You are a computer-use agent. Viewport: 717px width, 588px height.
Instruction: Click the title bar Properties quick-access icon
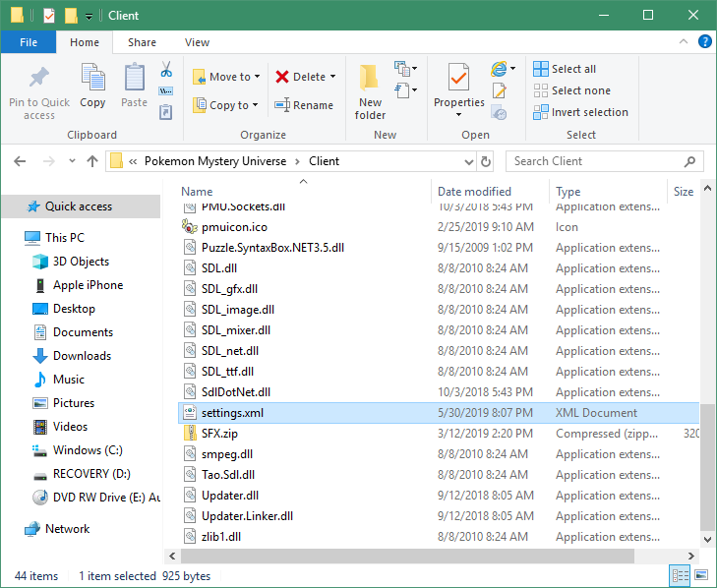(49, 16)
